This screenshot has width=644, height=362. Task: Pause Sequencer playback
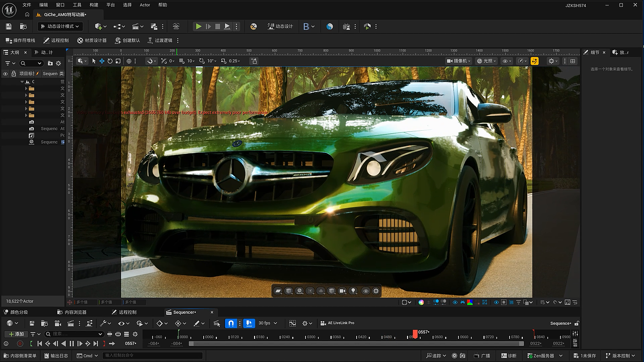tap(71, 344)
